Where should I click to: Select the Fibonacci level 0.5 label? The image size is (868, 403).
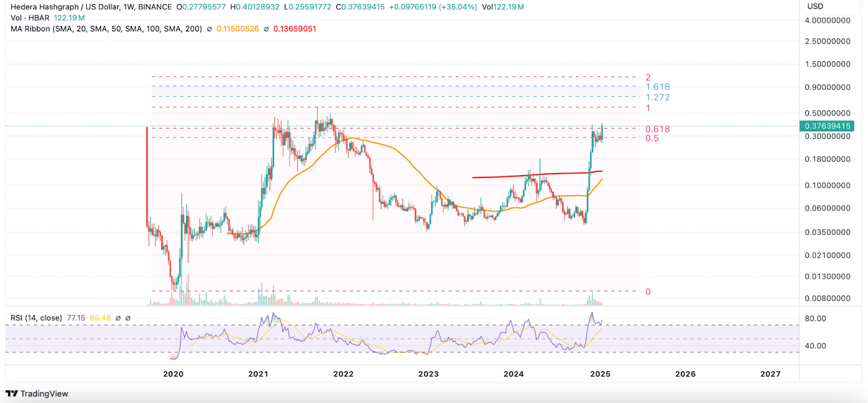[652, 138]
